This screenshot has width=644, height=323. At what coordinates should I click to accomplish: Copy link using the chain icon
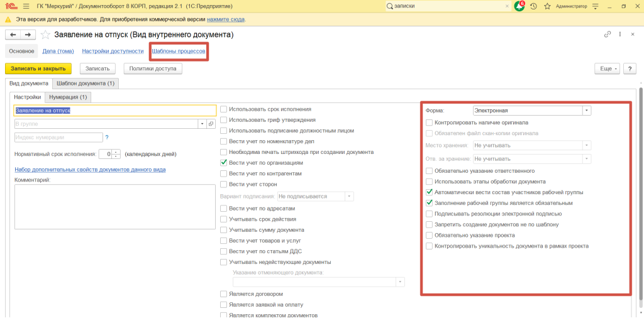[x=608, y=35]
